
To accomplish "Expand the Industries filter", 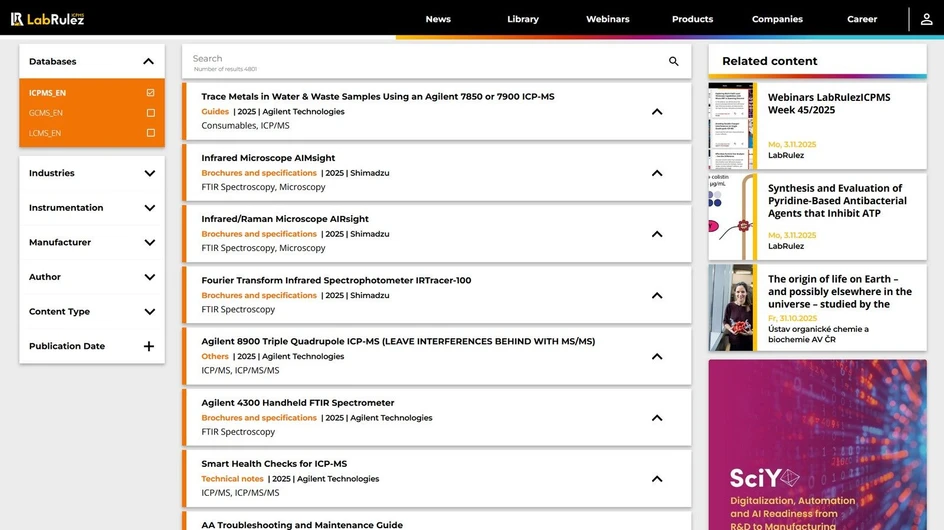I will [x=149, y=173].
